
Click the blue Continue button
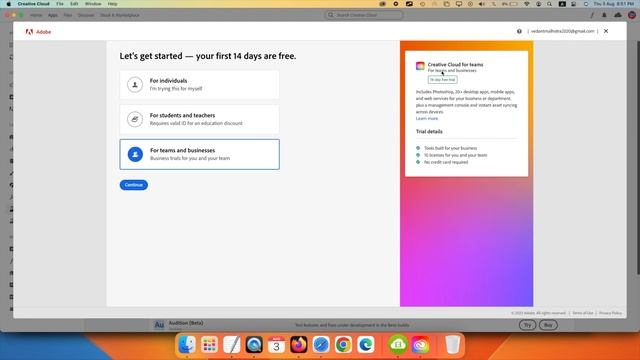point(133,185)
